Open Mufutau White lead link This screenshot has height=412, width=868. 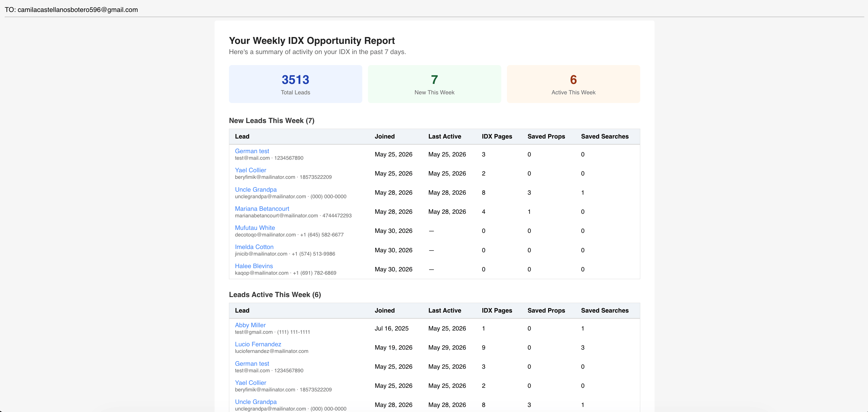(255, 228)
